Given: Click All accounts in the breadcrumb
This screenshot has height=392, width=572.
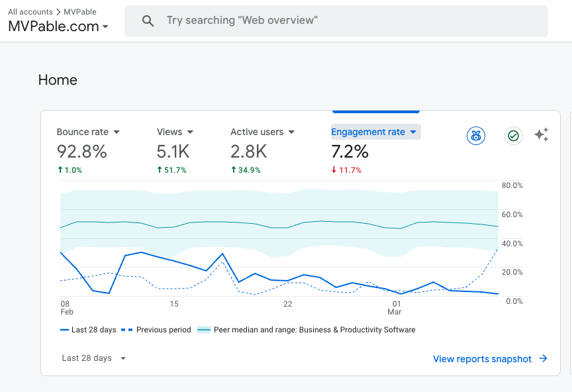Looking at the screenshot, I should point(30,12).
